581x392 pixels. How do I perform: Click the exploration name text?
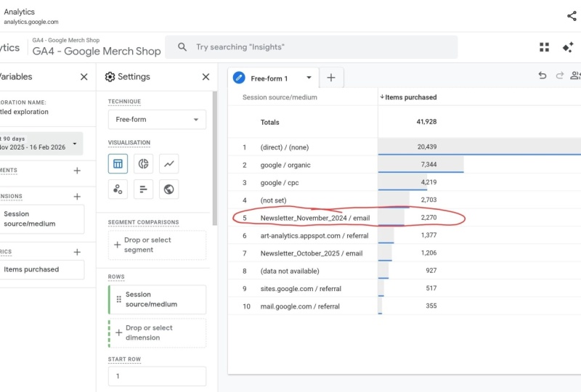(24, 112)
